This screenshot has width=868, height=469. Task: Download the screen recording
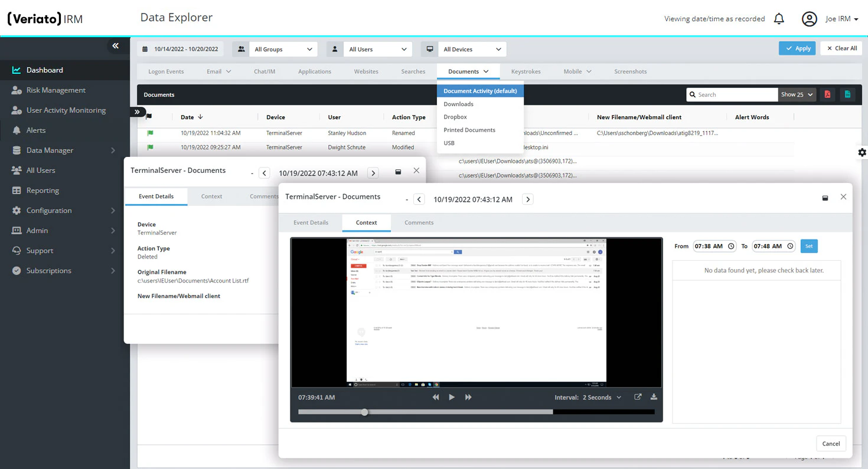654,397
